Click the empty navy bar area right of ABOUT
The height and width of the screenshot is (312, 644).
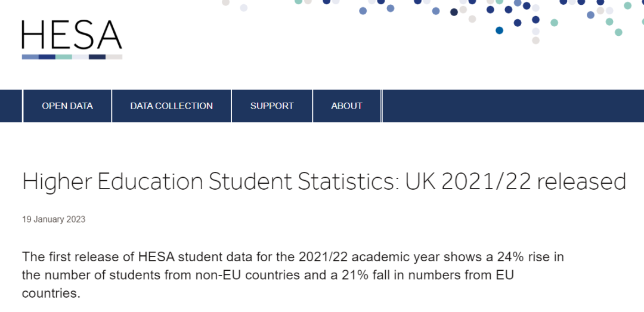tap(513, 106)
